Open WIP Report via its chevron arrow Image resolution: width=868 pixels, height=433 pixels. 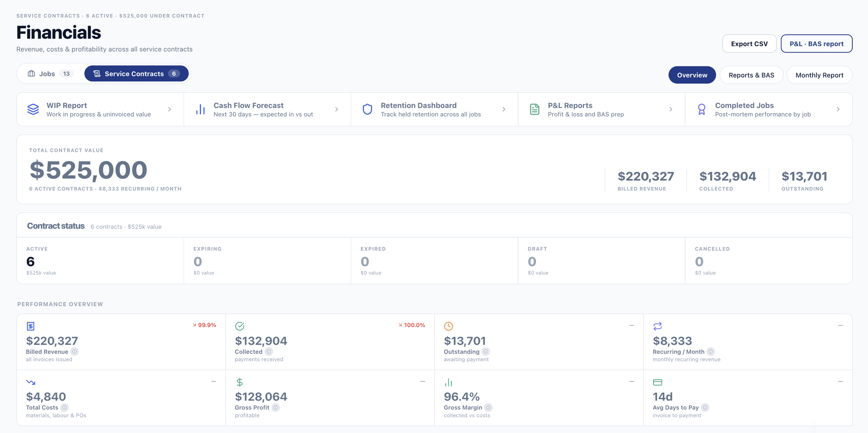click(x=170, y=109)
